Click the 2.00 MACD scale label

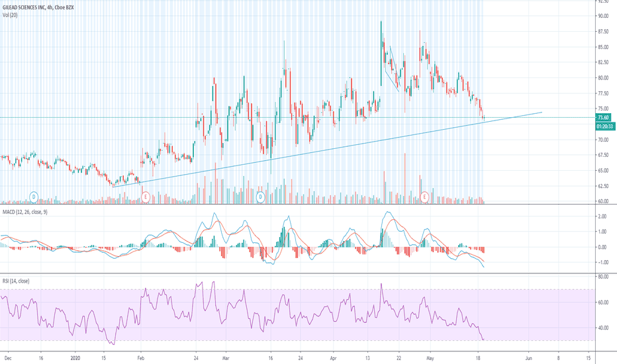click(602, 217)
